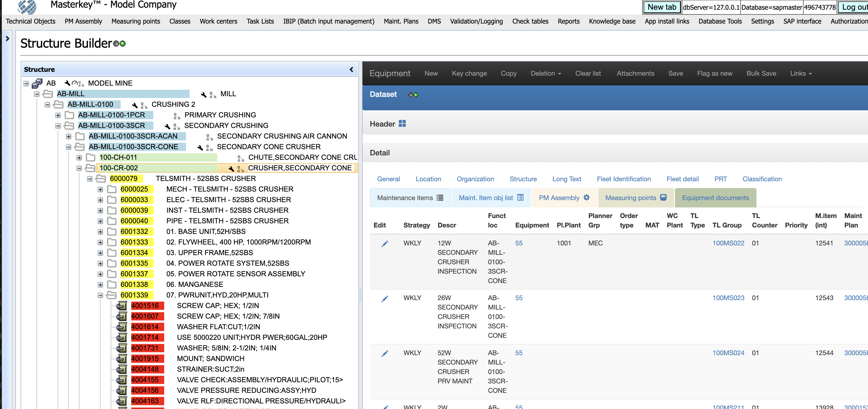Open the Maint. Item obj list tab

click(491, 198)
